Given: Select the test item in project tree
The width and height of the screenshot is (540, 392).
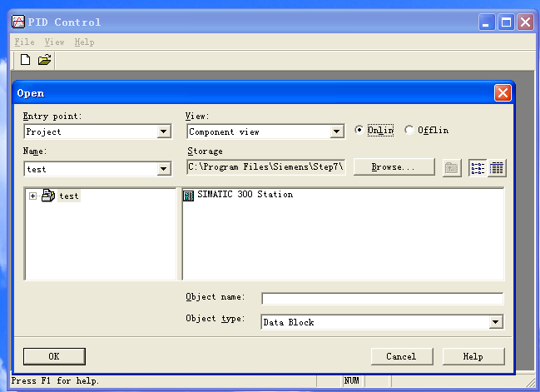Looking at the screenshot, I should (x=69, y=196).
